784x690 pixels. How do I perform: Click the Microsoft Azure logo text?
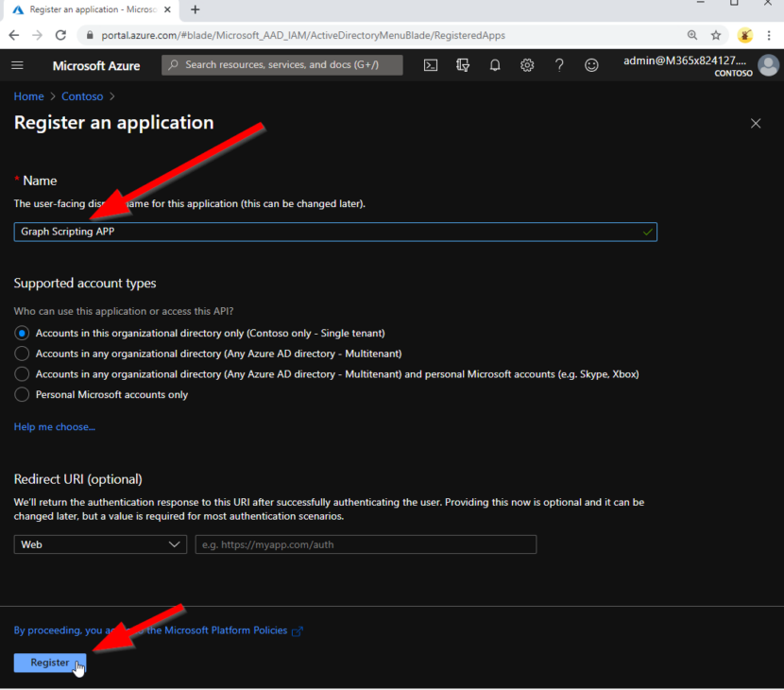pyautogui.click(x=96, y=66)
